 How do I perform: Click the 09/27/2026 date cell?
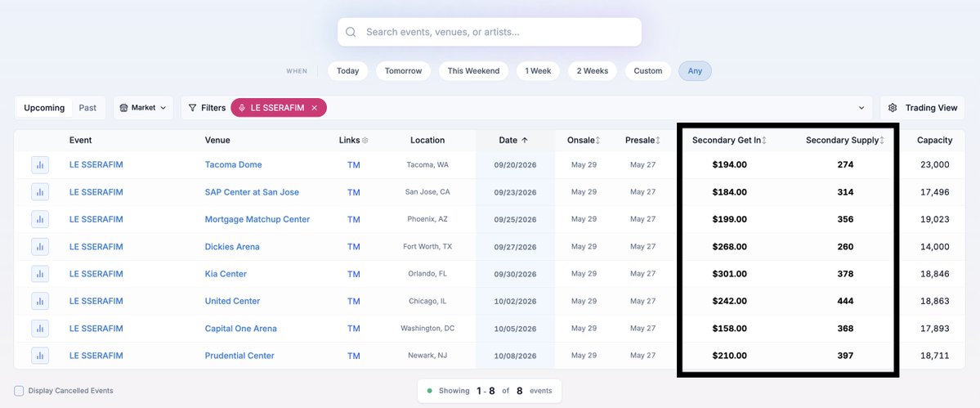coord(515,247)
